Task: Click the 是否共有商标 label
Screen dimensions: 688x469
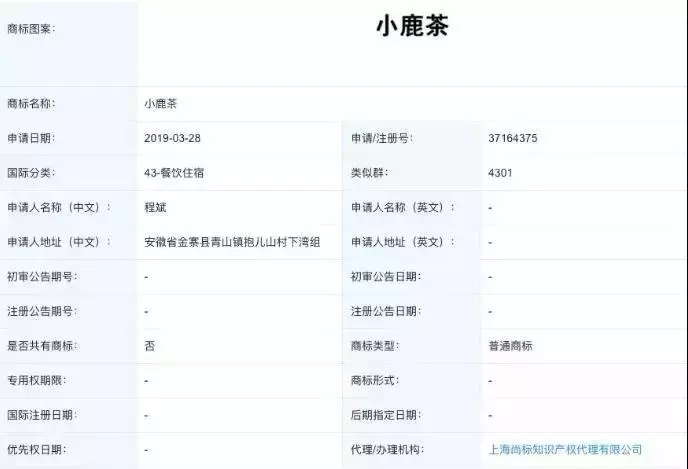Action: pyautogui.click(x=42, y=346)
